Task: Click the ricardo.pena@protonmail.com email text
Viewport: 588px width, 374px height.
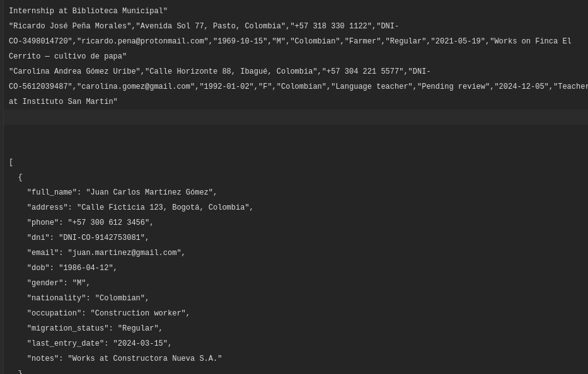Action: [x=142, y=42]
